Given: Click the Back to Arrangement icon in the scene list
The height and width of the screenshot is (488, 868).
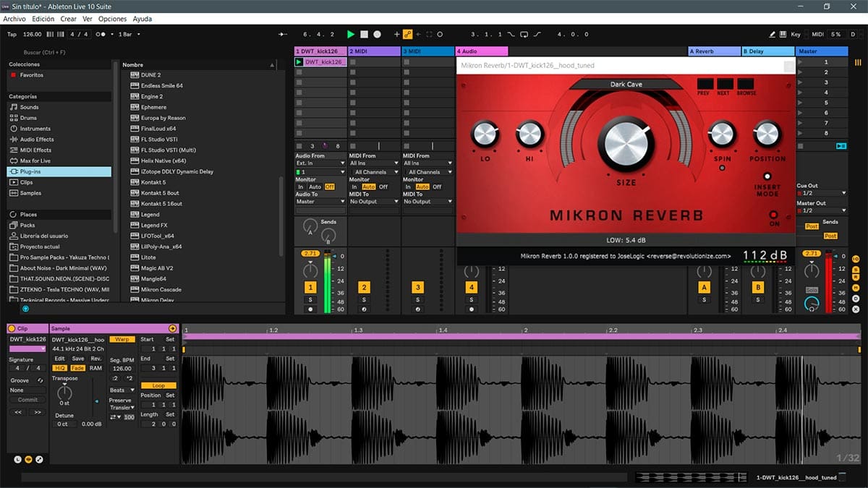Looking at the screenshot, I should point(841,145).
